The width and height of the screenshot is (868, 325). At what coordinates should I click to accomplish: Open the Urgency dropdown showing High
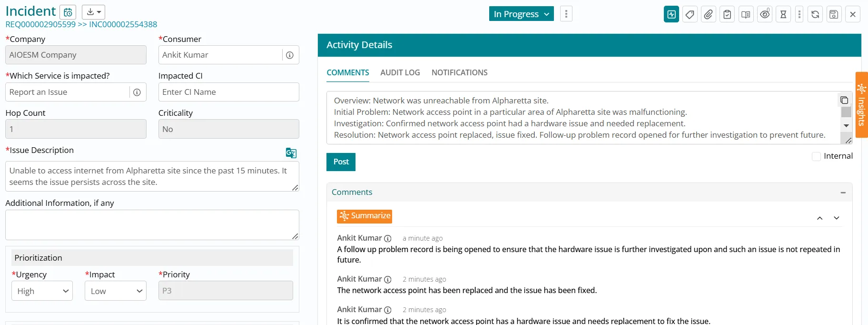tap(42, 291)
